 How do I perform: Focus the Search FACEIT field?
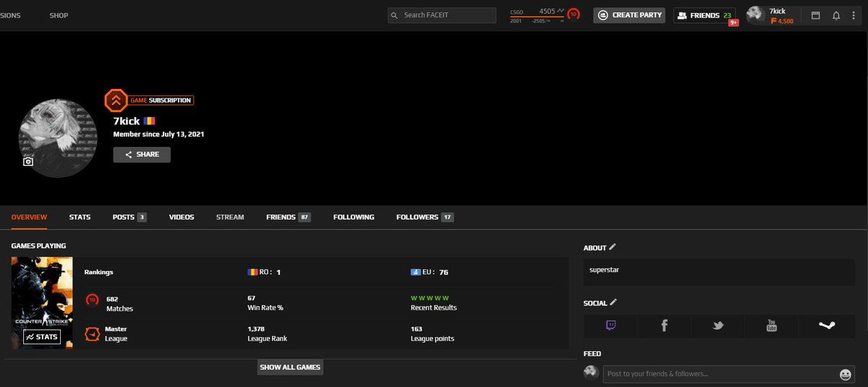442,15
